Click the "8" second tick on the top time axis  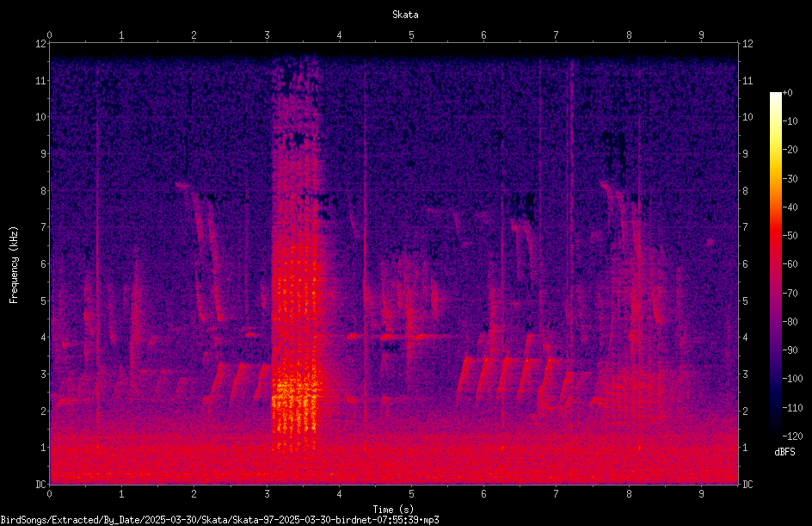629,35
